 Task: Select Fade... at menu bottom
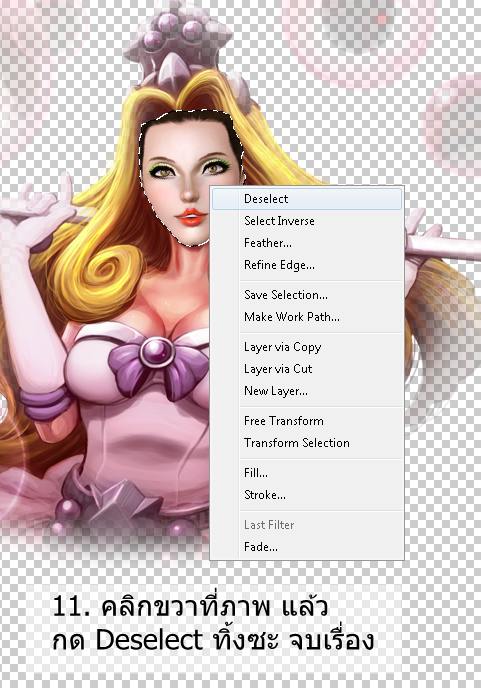(x=307, y=547)
